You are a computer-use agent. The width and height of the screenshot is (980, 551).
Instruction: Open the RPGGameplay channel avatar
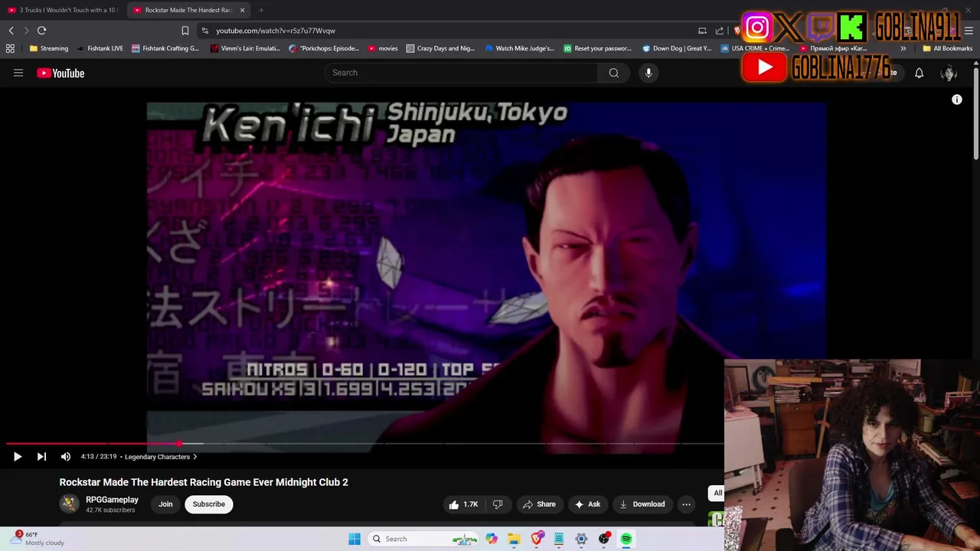[69, 504]
